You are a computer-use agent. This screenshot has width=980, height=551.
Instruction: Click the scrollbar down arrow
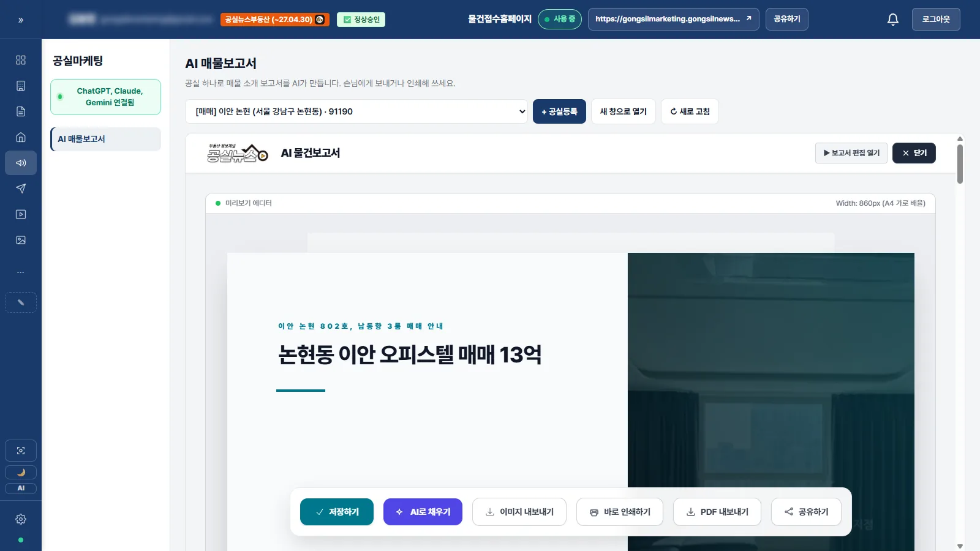[x=960, y=546]
